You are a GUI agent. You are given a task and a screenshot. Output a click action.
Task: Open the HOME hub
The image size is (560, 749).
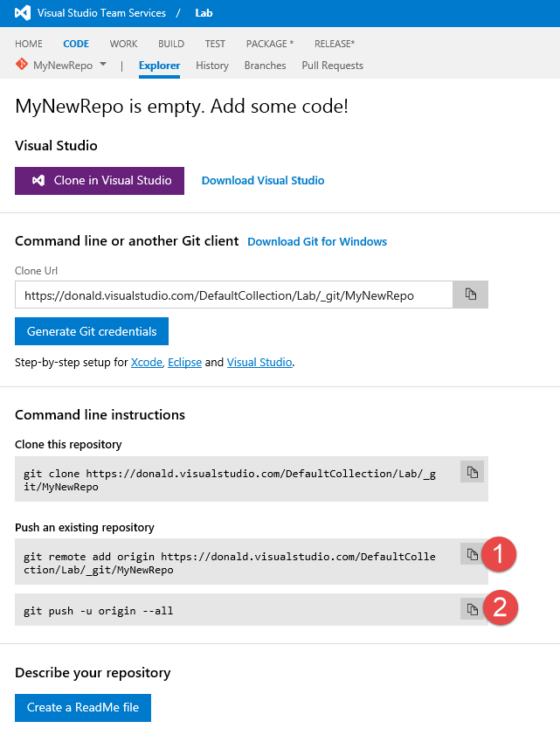tap(29, 44)
